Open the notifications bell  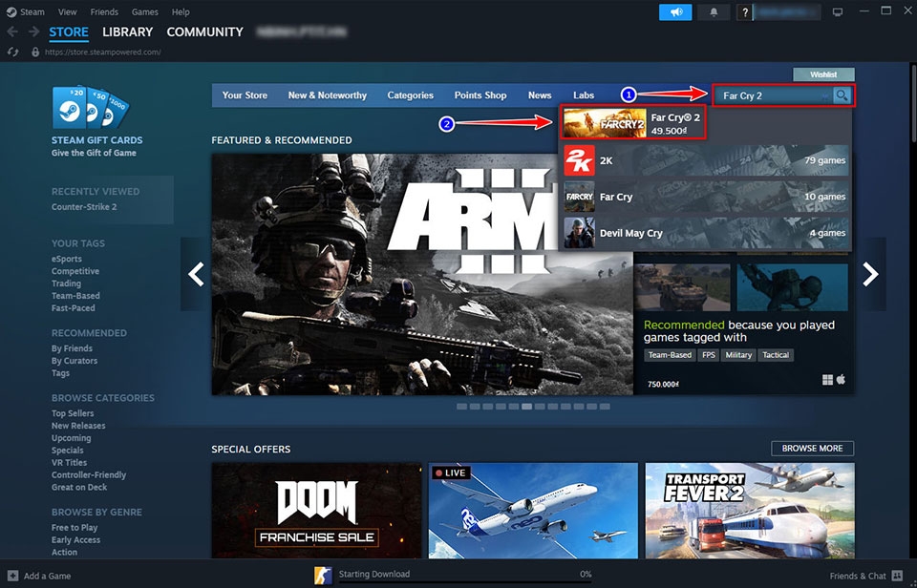pyautogui.click(x=714, y=12)
